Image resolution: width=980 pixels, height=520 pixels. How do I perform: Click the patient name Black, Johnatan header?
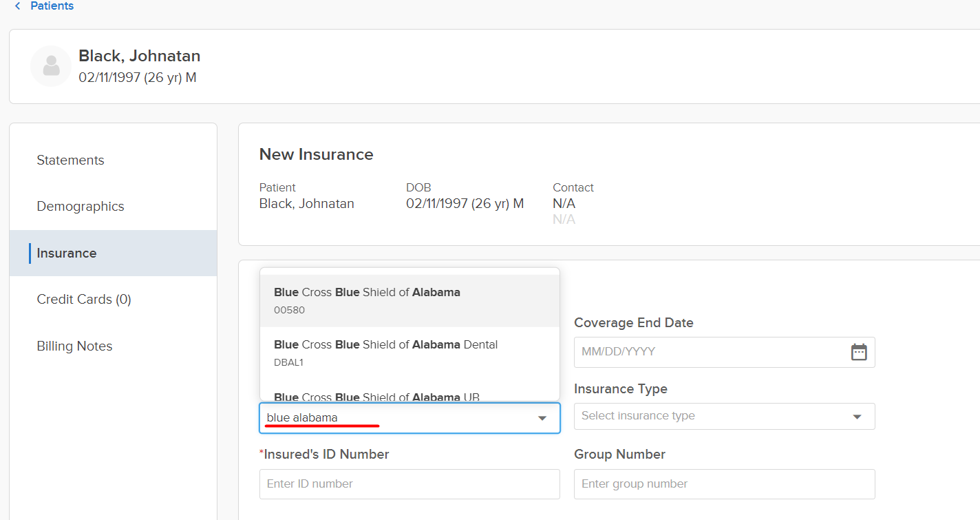140,56
